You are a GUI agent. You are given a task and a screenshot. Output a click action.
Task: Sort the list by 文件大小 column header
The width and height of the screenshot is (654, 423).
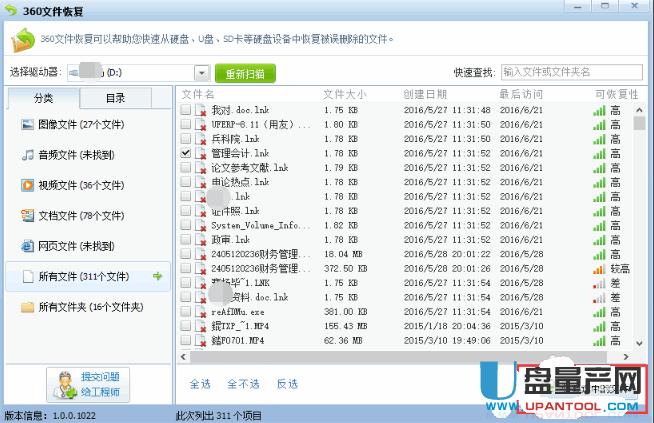click(x=344, y=94)
